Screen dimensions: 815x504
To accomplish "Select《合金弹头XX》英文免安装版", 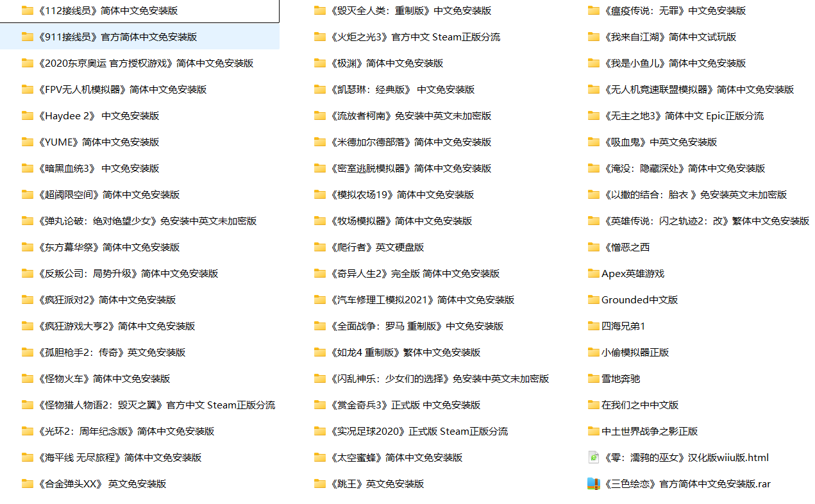I will 102,483.
